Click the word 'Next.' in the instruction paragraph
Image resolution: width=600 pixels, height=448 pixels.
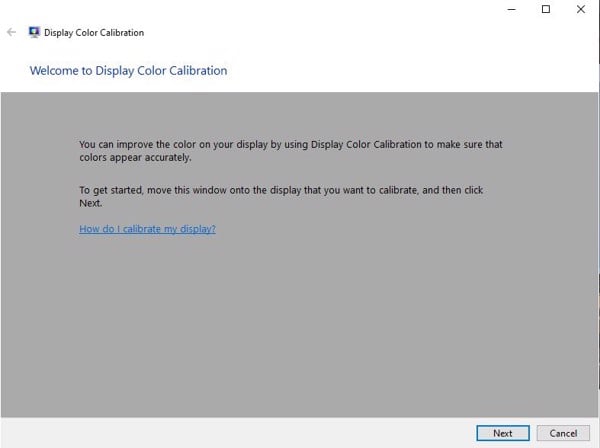[x=91, y=203]
